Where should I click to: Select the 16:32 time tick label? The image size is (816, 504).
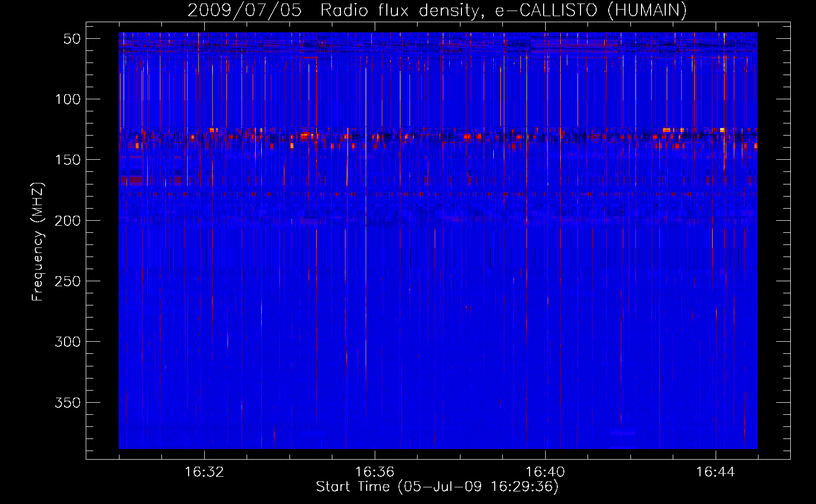click(x=204, y=472)
